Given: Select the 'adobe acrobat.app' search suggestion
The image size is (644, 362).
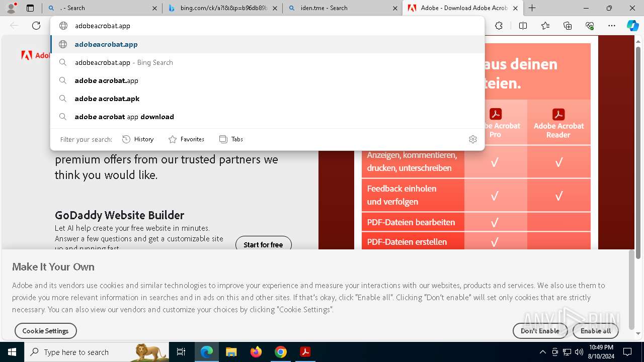Looking at the screenshot, I should (267, 80).
